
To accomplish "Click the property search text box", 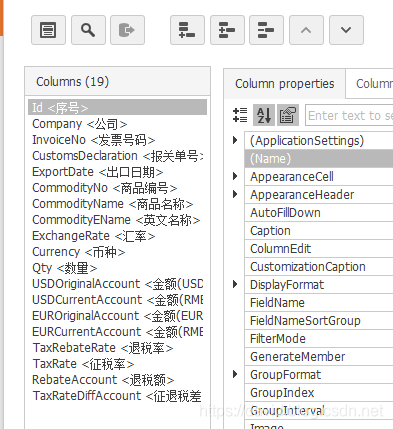I will point(349,115).
